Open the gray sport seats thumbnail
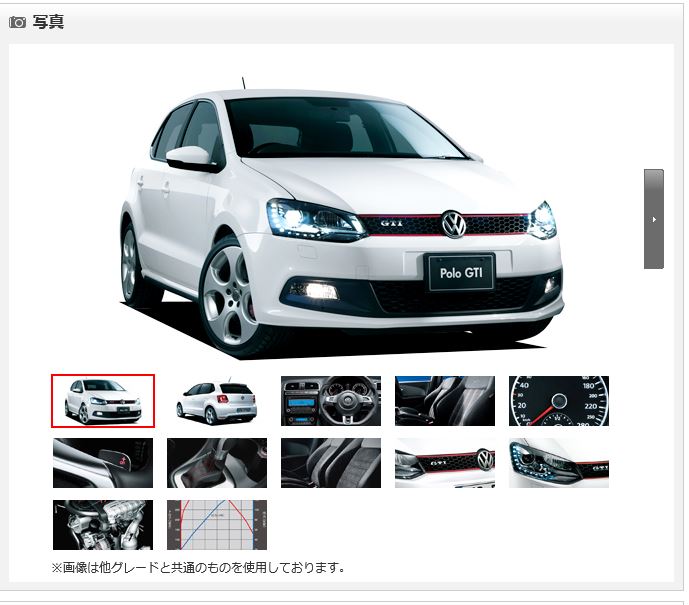 click(x=331, y=463)
